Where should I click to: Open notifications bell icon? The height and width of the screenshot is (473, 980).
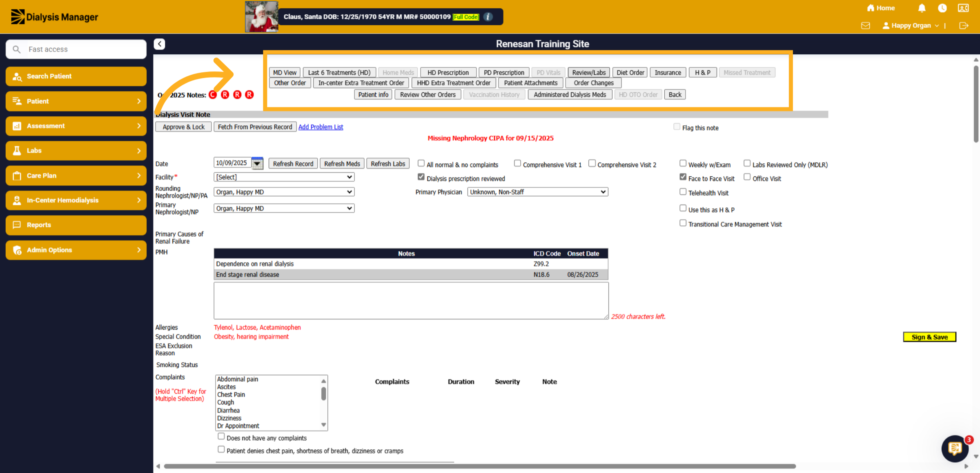coord(922,8)
